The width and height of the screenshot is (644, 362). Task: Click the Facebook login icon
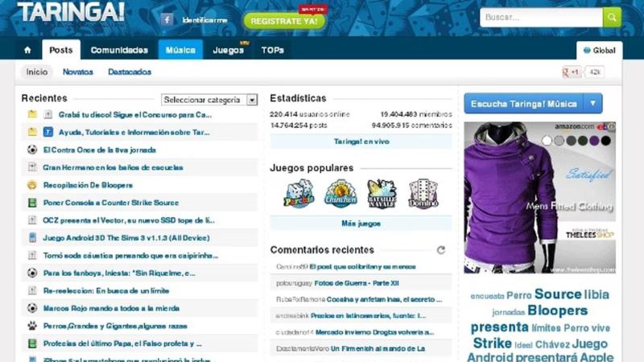pos(167,19)
